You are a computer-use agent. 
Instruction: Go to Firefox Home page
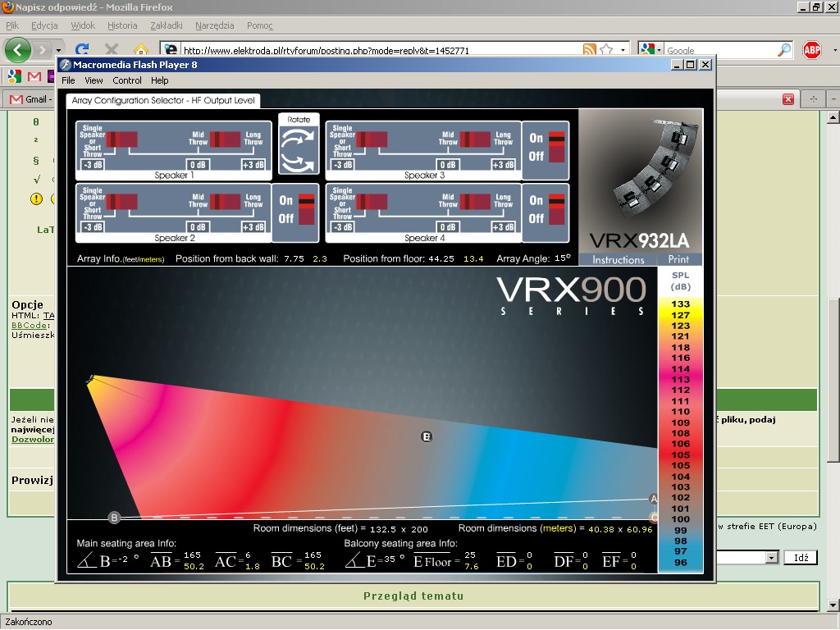(x=141, y=50)
